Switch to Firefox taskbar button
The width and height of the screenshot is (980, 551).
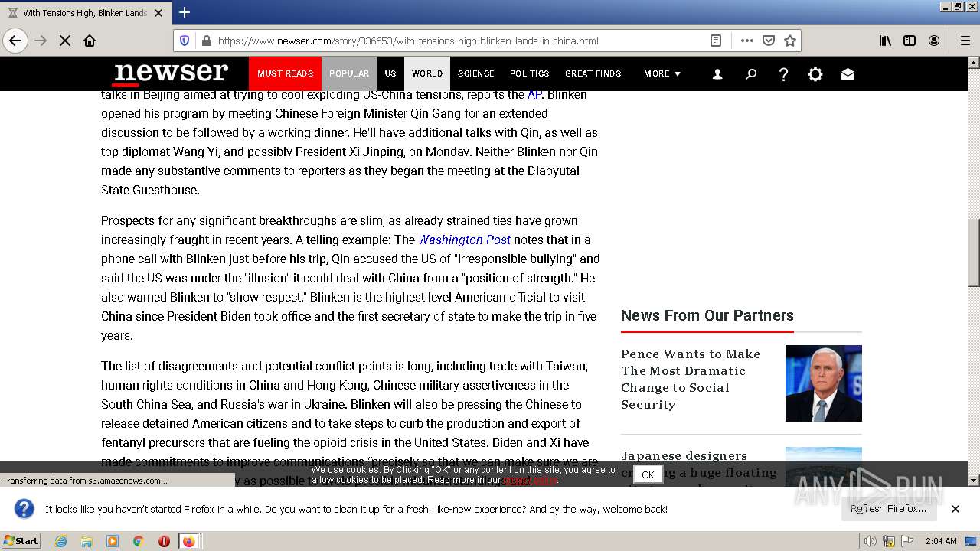(189, 541)
